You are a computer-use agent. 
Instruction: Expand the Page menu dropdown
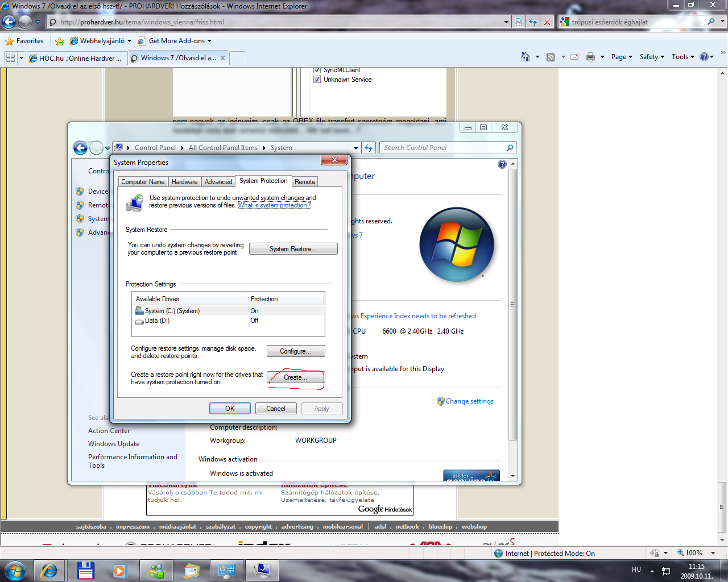(x=622, y=57)
